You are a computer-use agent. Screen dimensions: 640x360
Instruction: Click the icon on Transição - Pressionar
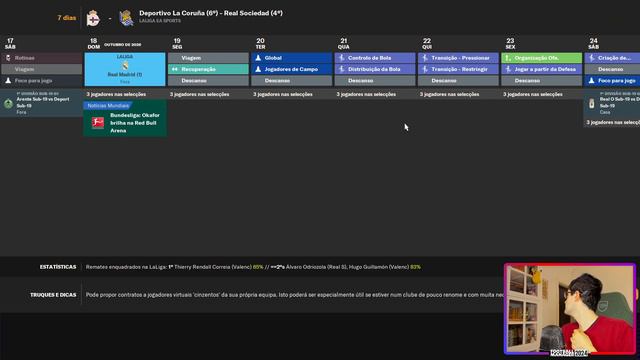point(425,58)
